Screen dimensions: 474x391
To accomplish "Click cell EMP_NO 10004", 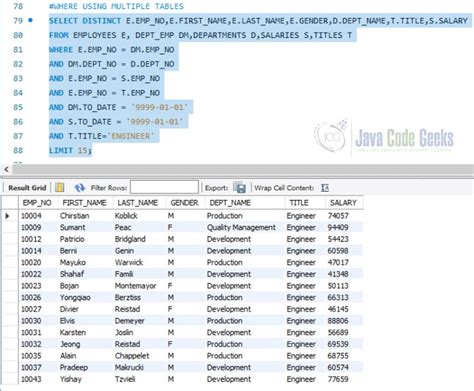I will [31, 216].
